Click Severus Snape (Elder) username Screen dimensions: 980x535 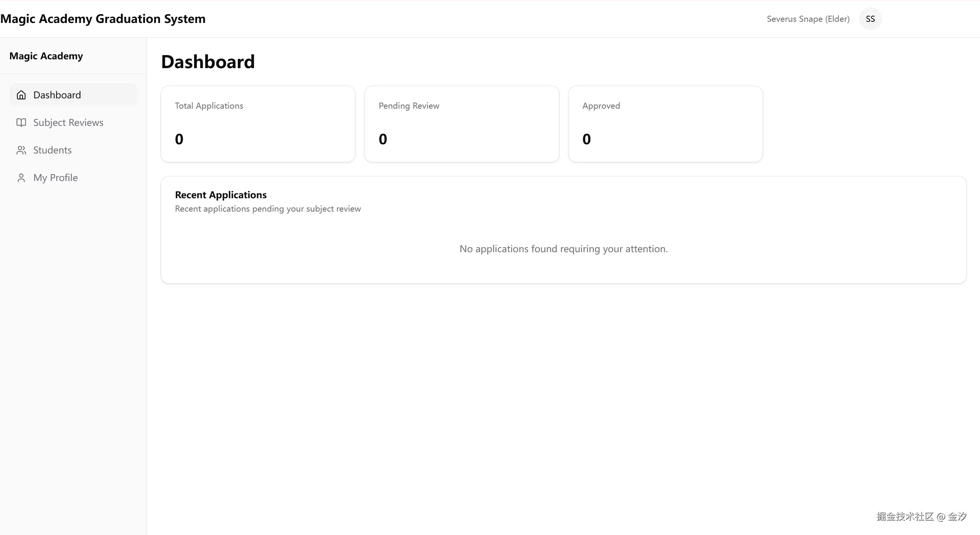click(808, 19)
